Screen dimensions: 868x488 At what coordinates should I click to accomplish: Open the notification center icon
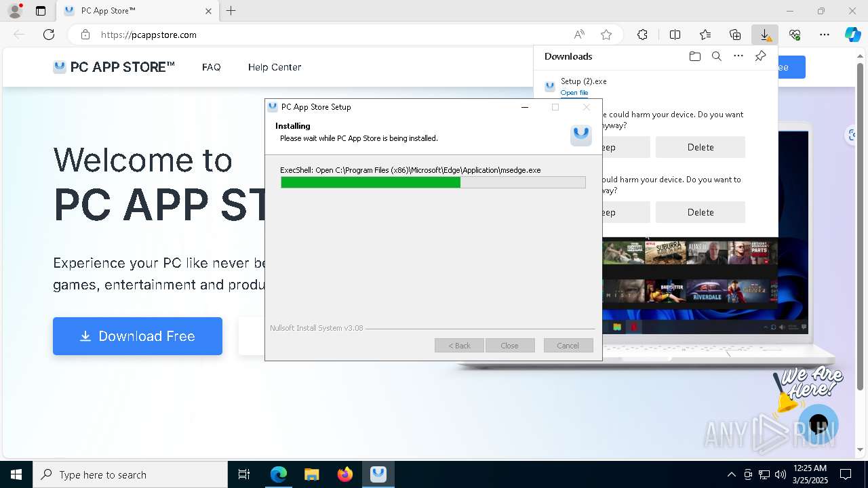(x=846, y=474)
